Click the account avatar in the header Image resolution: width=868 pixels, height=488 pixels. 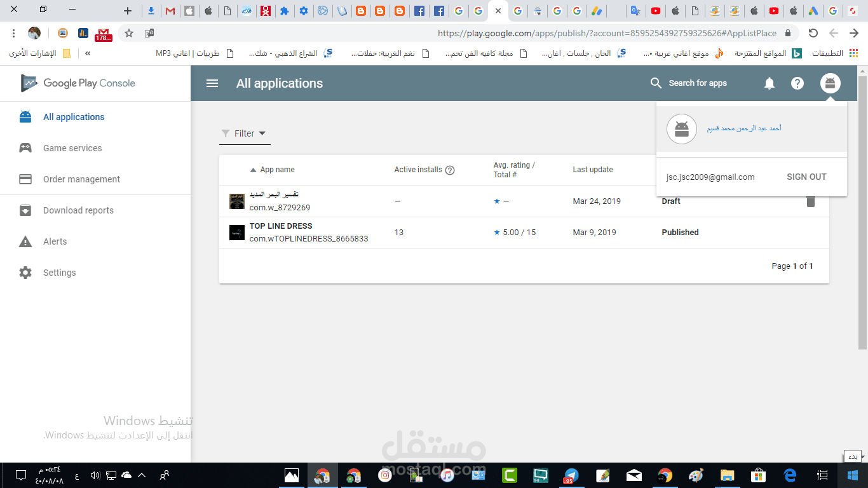click(x=830, y=83)
